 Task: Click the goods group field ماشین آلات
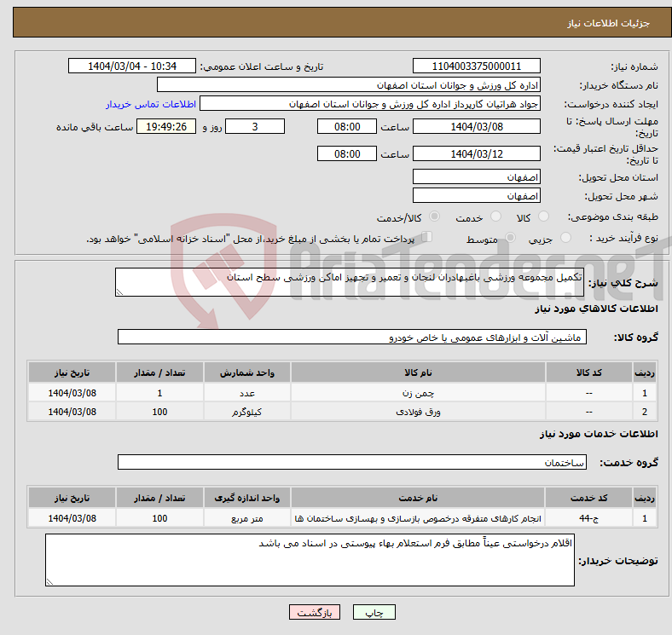coord(352,337)
